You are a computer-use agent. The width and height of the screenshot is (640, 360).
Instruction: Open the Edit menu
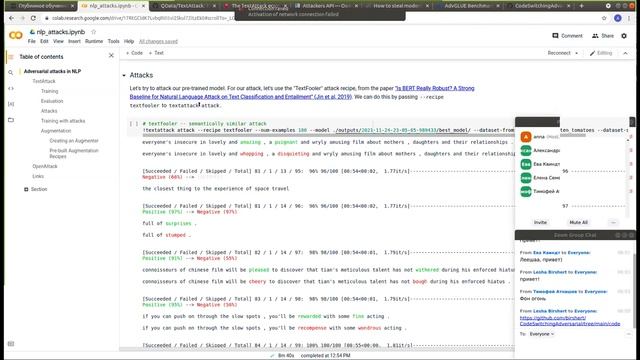pos(44,41)
